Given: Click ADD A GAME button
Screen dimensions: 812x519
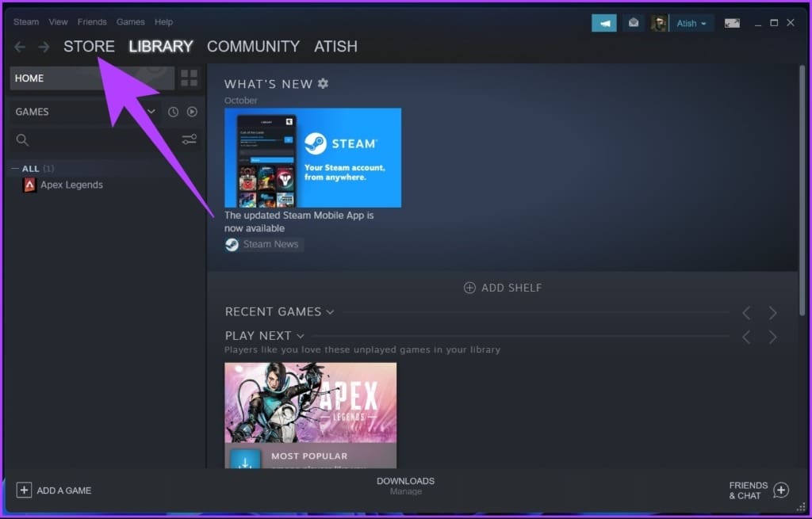Looking at the screenshot, I should pyautogui.click(x=54, y=490).
